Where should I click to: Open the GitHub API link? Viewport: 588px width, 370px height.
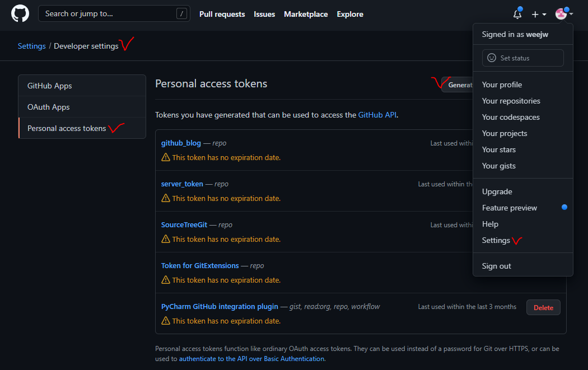377,115
